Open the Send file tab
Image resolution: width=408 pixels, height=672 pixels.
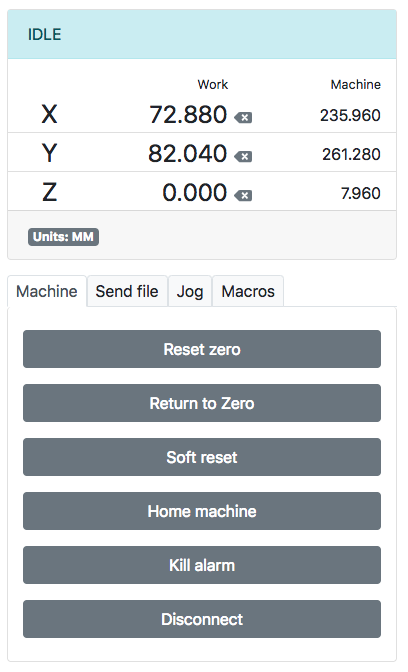coord(127,291)
